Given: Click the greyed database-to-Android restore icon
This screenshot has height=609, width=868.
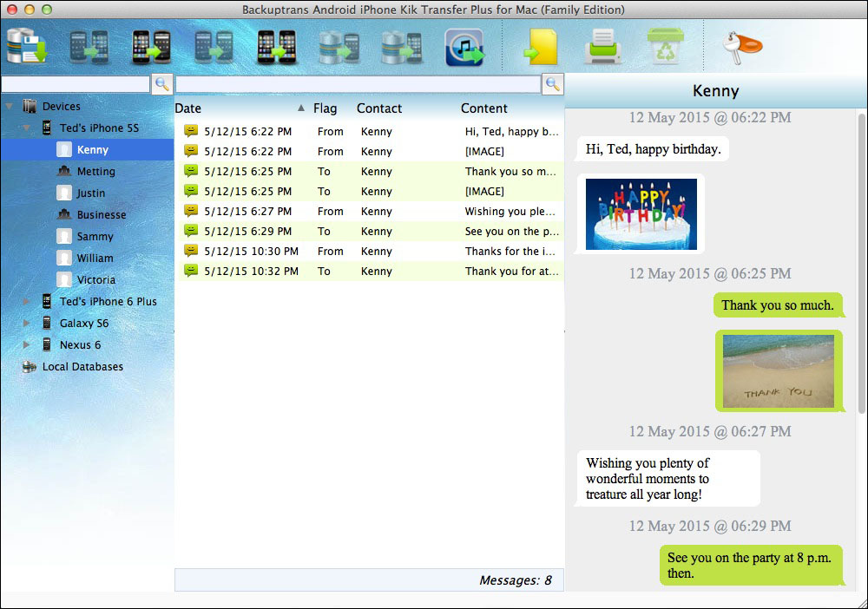Looking at the screenshot, I should point(339,47).
